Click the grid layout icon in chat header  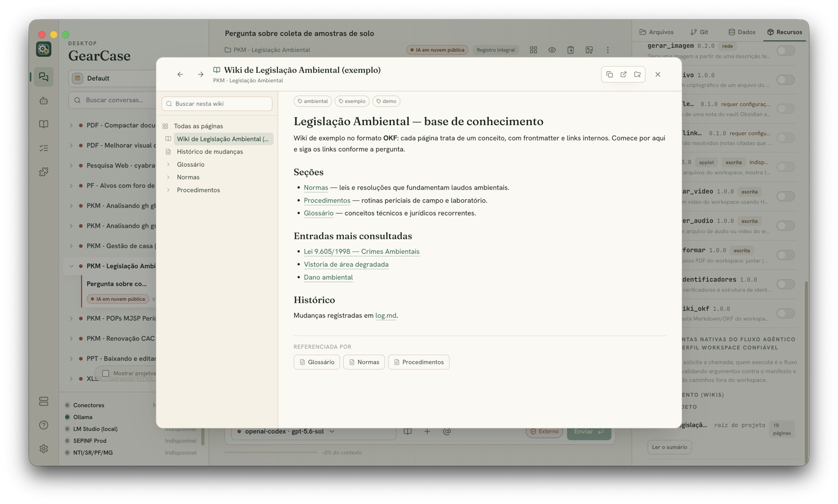(534, 50)
